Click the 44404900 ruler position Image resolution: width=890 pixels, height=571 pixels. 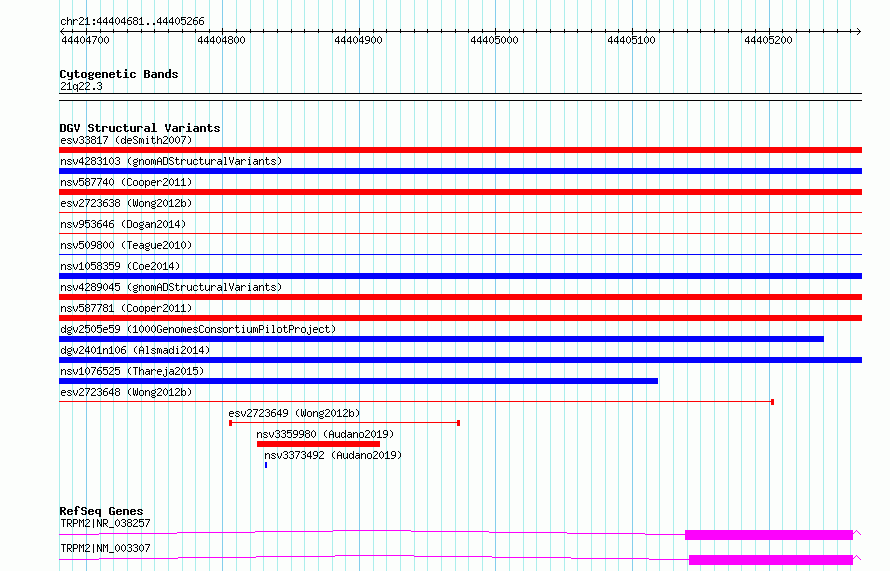click(358, 40)
